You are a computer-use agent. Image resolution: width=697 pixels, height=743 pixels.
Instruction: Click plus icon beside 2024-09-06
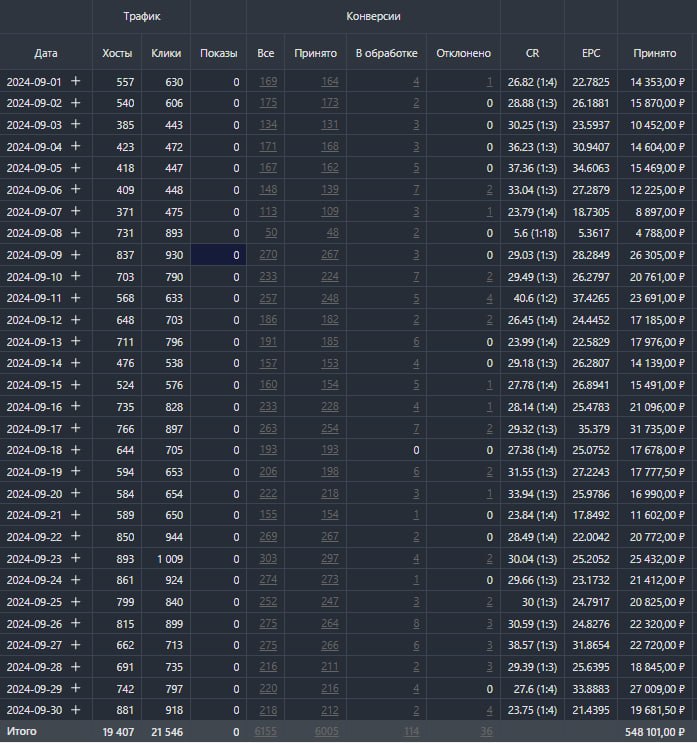coord(75,189)
